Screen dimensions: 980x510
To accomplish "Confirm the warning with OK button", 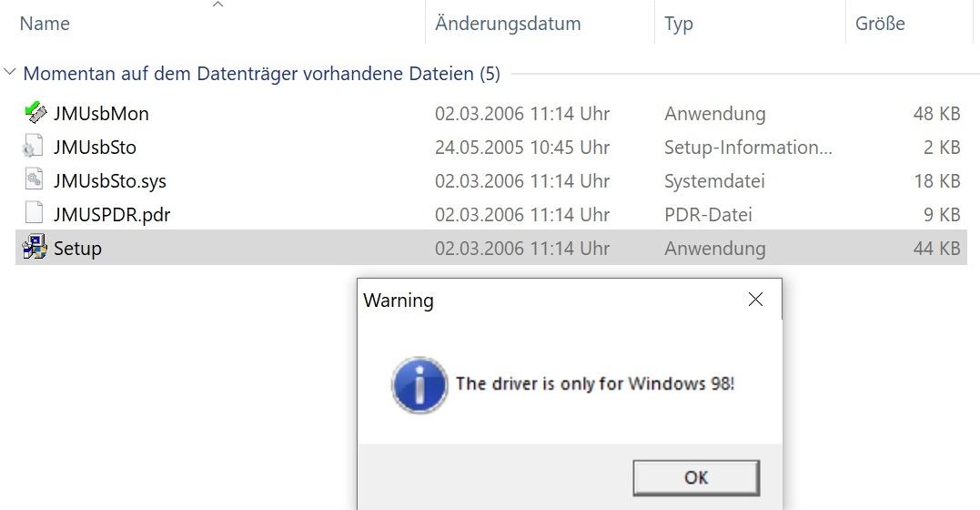I will (x=696, y=478).
